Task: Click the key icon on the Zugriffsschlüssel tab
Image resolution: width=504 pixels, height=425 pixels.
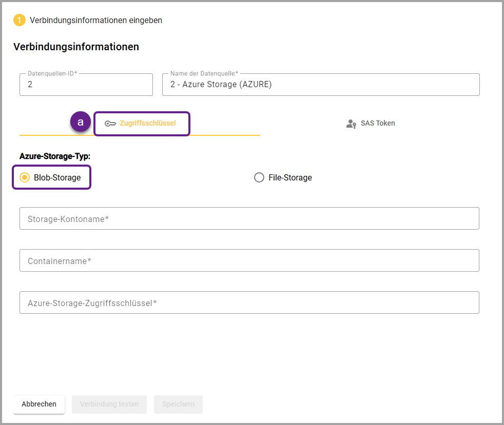Action: click(110, 124)
